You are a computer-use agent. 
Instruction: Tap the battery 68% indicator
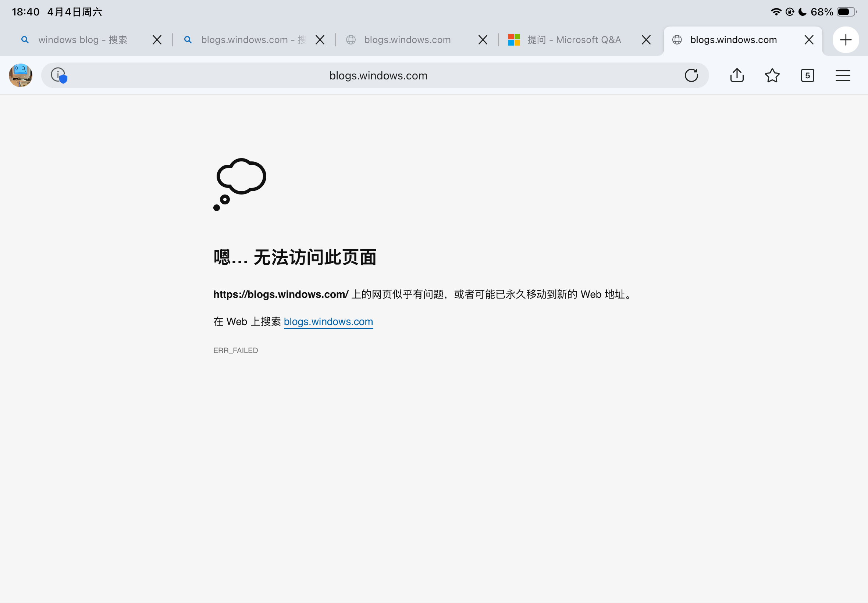click(833, 12)
